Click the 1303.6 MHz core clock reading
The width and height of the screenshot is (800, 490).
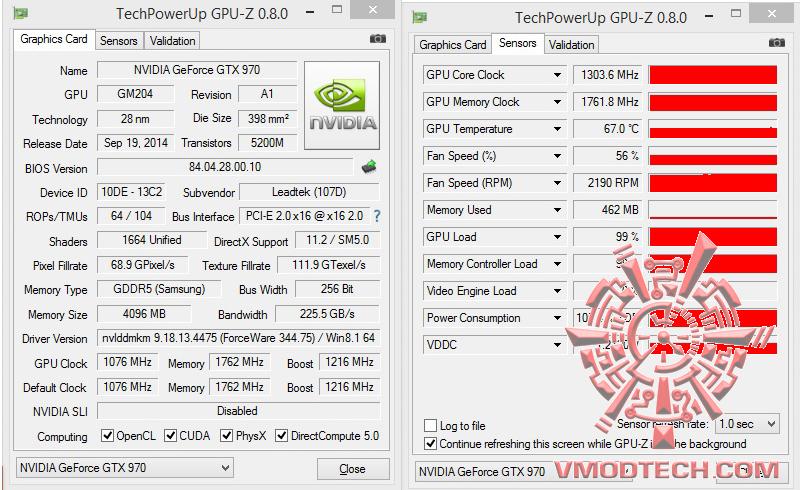pos(607,75)
